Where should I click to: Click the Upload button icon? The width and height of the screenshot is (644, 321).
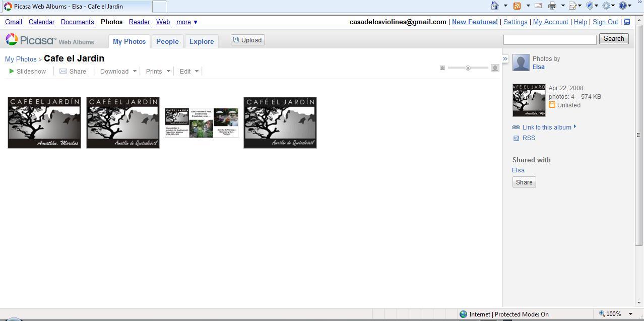[x=236, y=40]
